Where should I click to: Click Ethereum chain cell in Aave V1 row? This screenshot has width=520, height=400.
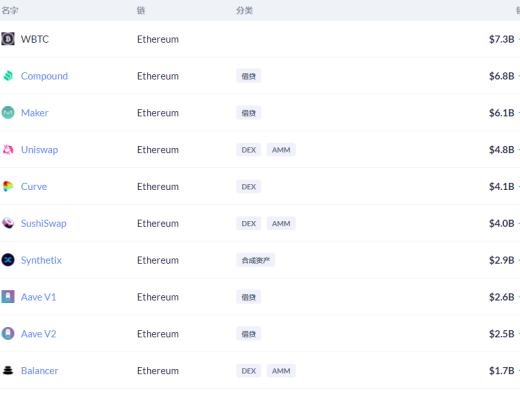pyautogui.click(x=158, y=297)
